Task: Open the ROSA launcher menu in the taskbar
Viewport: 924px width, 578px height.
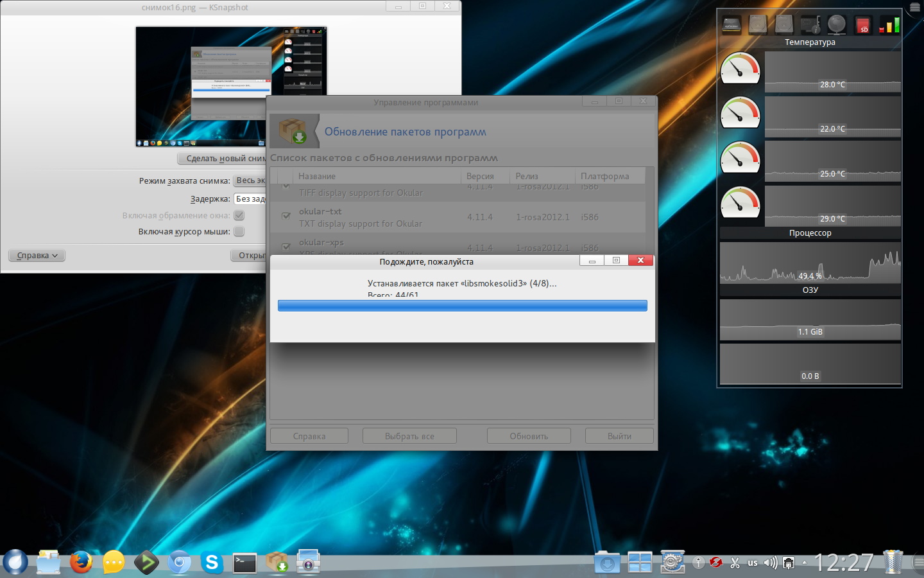Action: coord(15,562)
